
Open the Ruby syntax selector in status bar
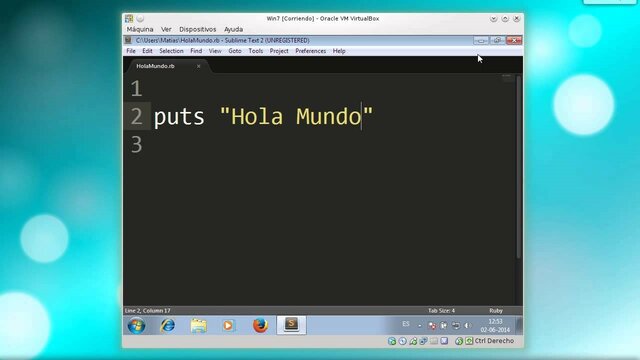(496, 311)
